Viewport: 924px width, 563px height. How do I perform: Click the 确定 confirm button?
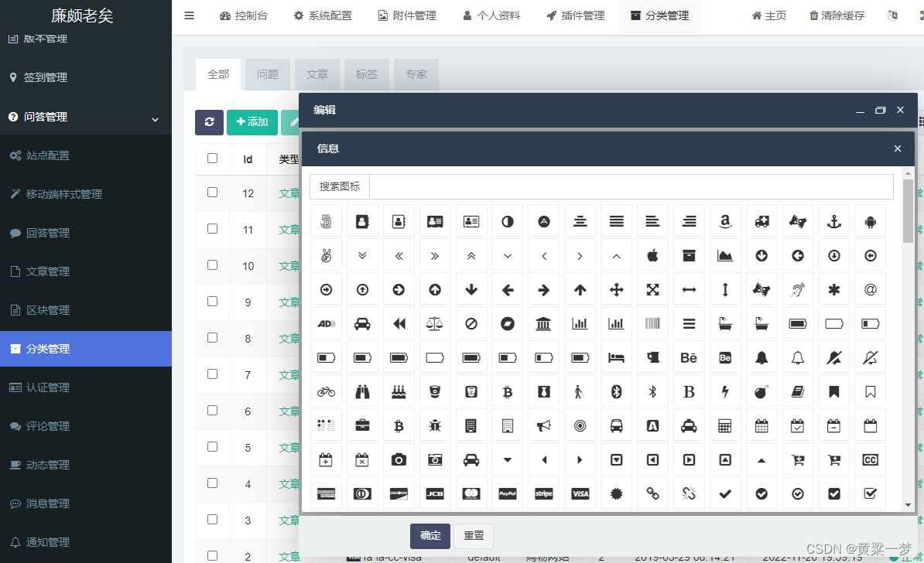429,535
